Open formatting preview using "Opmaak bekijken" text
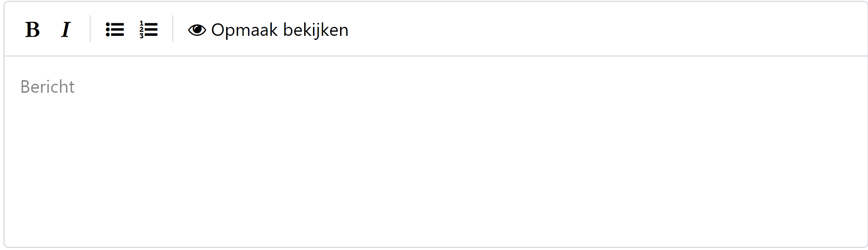 [279, 30]
